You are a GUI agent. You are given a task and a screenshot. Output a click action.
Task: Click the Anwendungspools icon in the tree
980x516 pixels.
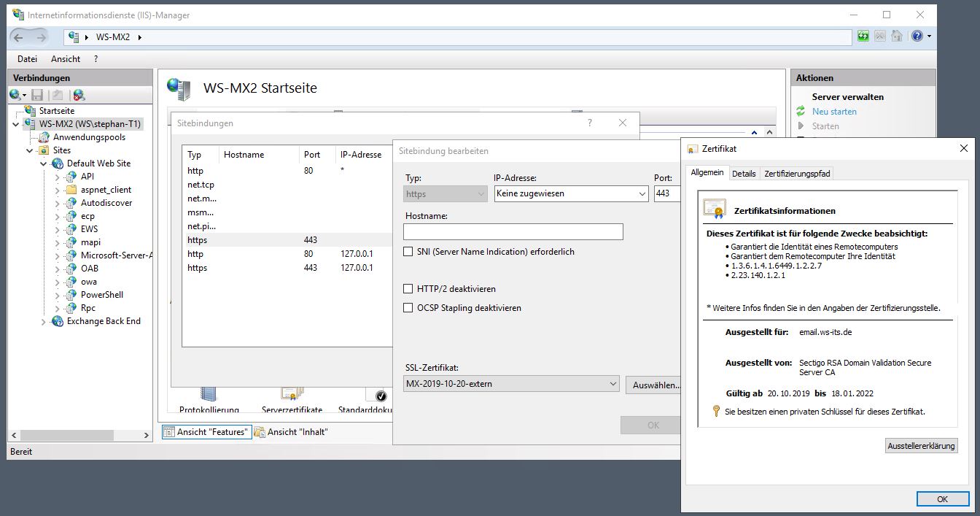(45, 137)
